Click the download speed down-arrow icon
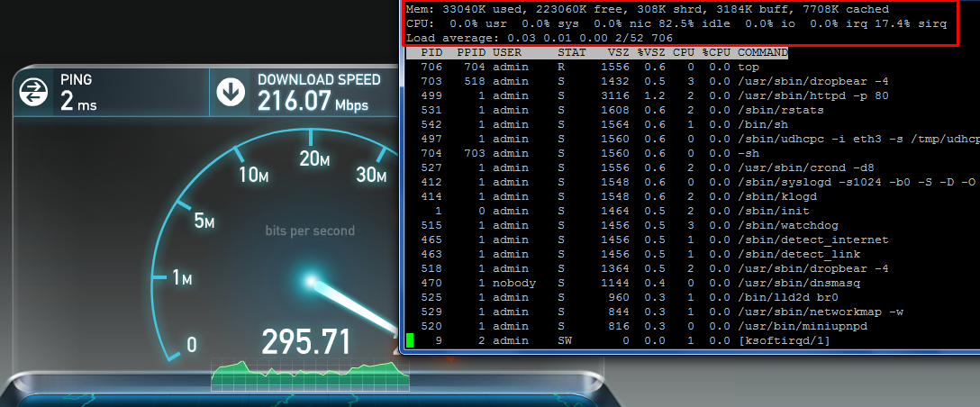The width and height of the screenshot is (980, 407). pos(231,91)
